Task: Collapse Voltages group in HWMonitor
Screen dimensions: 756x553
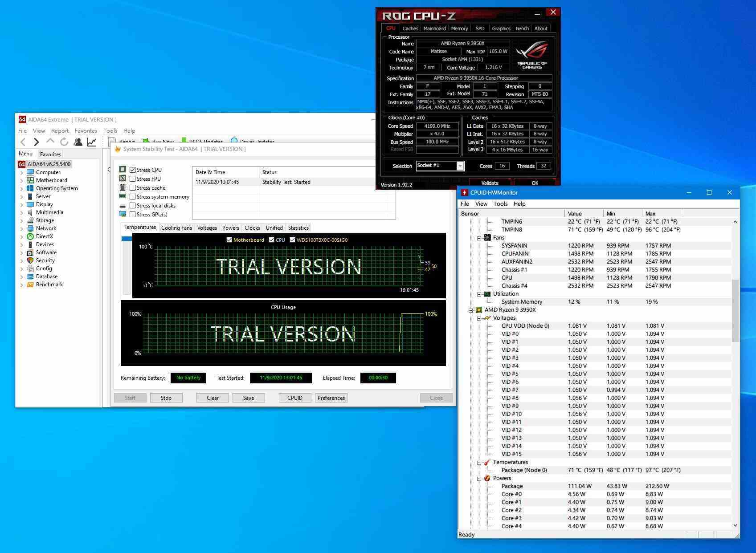Action: coord(479,318)
